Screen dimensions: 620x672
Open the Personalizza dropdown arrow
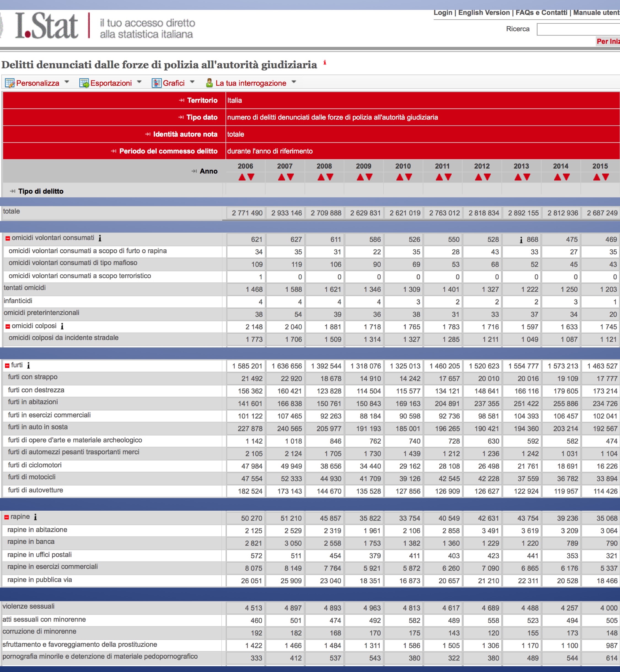pyautogui.click(x=67, y=82)
